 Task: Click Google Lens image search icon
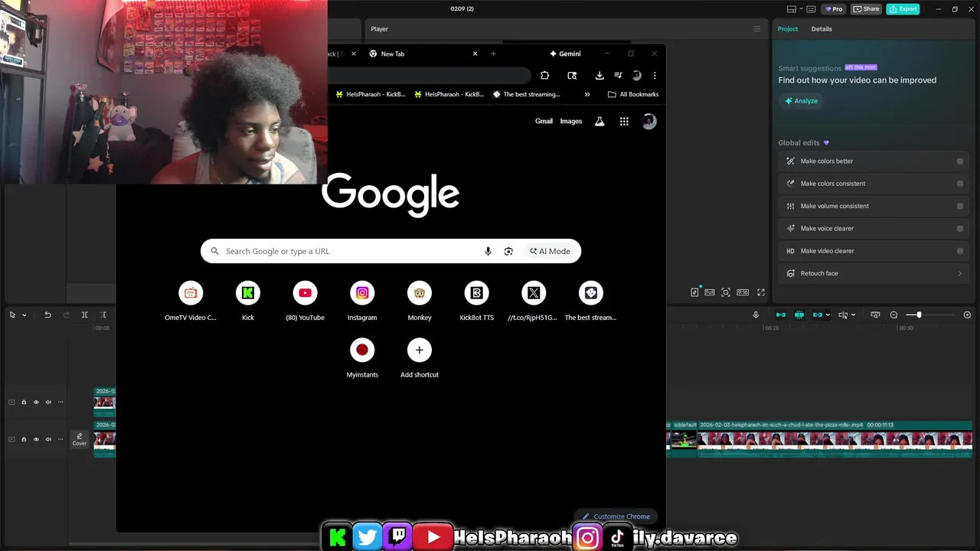pyautogui.click(x=508, y=251)
